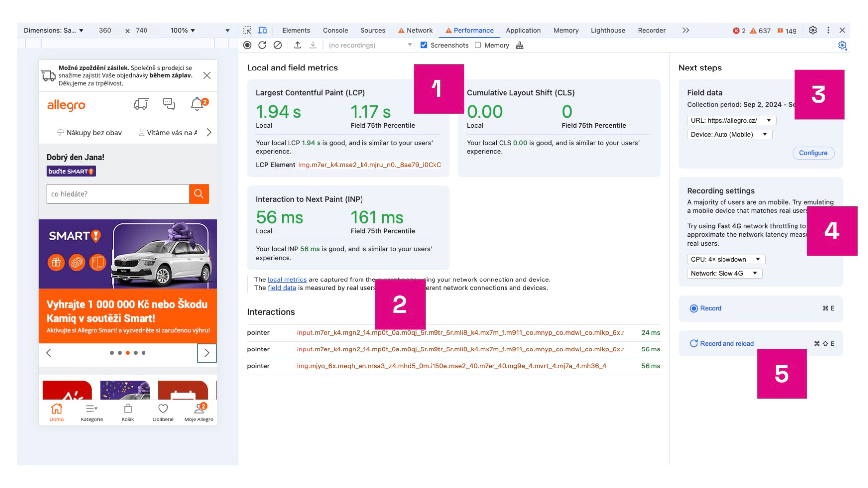This screenshot has height=488, width=868.
Task: Open DevTools settings gear icon
Action: 813,30
